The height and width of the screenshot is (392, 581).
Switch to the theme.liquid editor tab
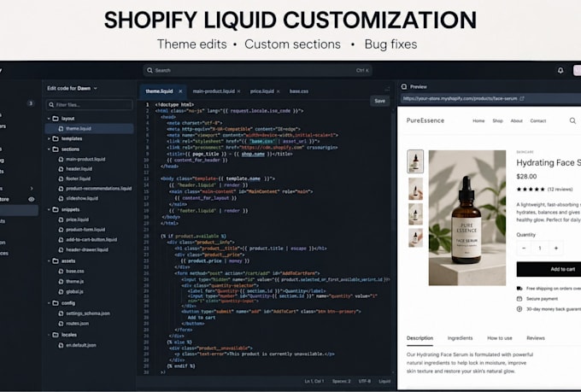[159, 91]
